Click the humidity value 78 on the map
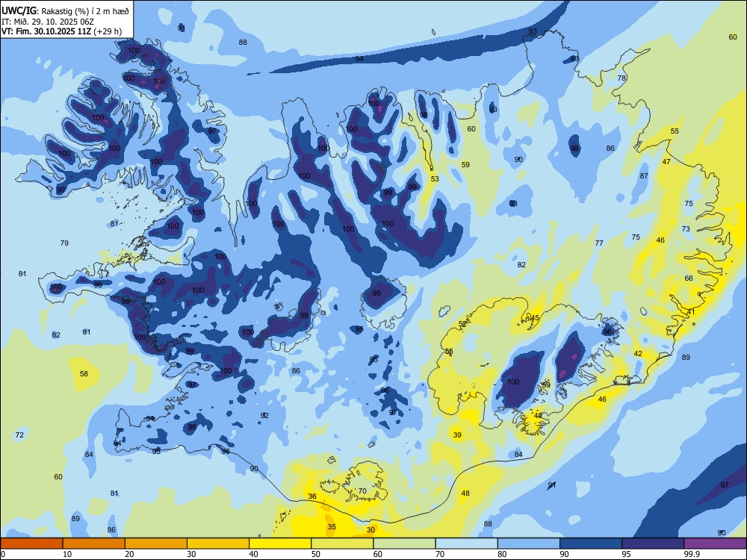This screenshot has height=560, width=747. [622, 78]
